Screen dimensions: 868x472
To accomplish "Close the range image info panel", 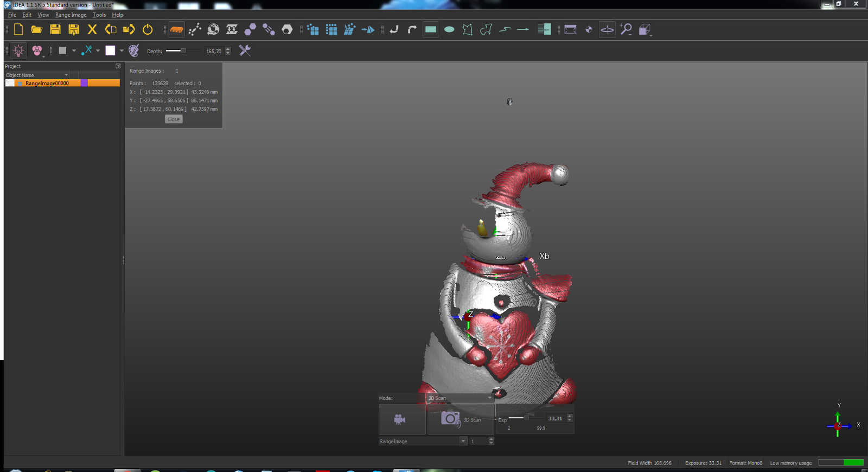I will tap(174, 119).
